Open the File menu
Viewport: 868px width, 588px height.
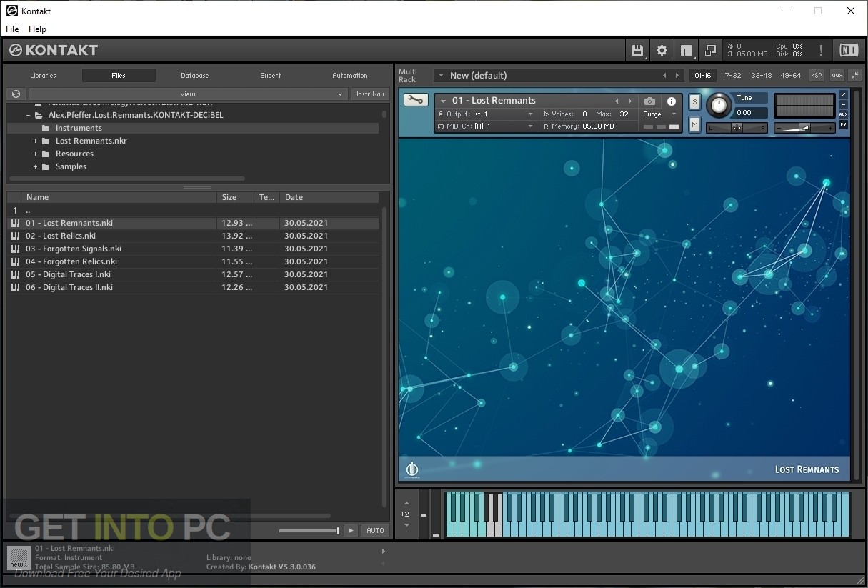[12, 29]
